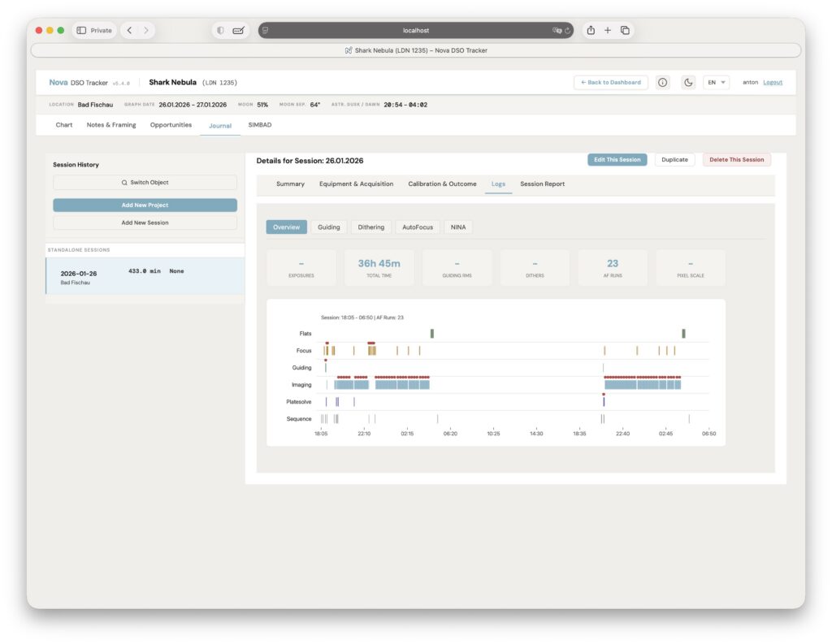Switch the log view to Guiding
Image resolution: width=832 pixels, height=644 pixels.
(328, 227)
